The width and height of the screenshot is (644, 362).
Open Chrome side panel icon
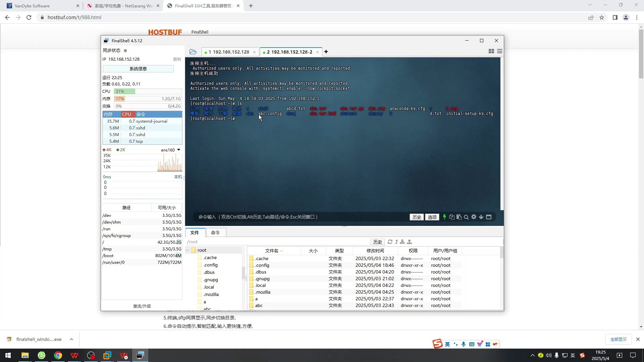pos(615,17)
